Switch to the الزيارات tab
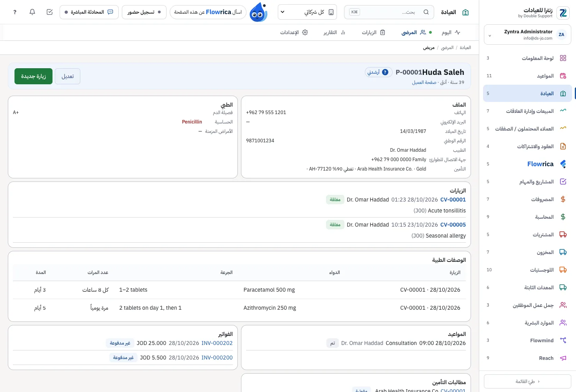This screenshot has width=576, height=392. pos(373,33)
